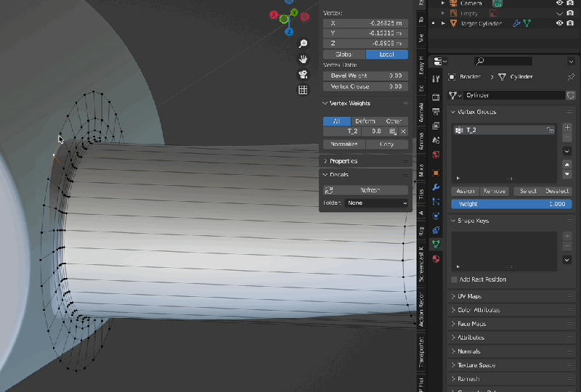Screen dimensions: 581x392
Task: Click the Normalize button
Action: 344,144
